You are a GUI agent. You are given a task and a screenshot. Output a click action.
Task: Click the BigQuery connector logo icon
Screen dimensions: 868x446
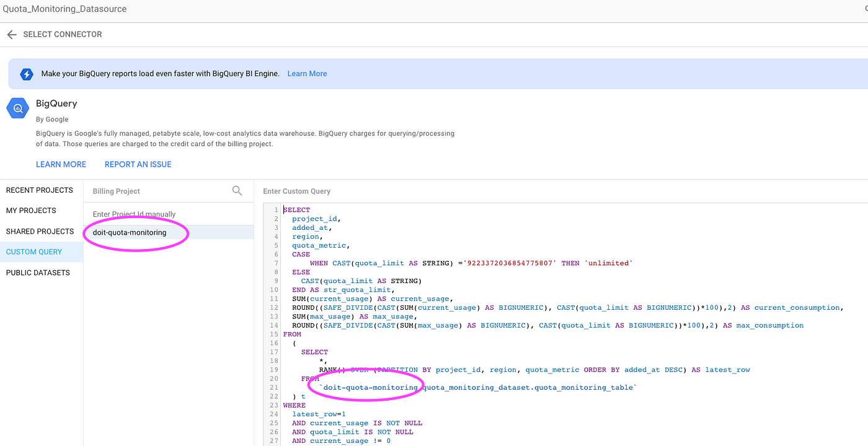[x=17, y=108]
